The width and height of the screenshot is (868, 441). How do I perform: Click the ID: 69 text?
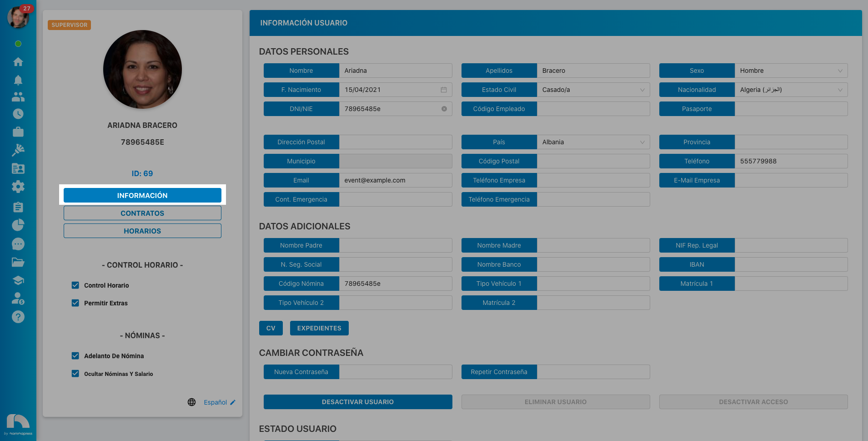pyautogui.click(x=142, y=173)
